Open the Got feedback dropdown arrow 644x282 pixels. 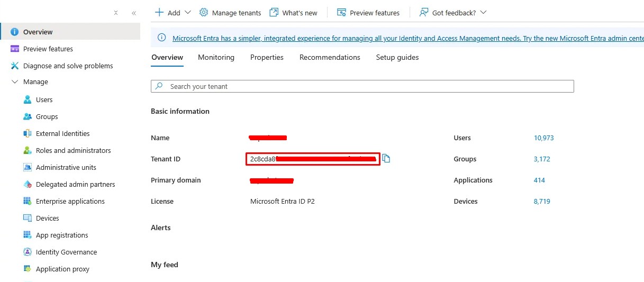483,13
